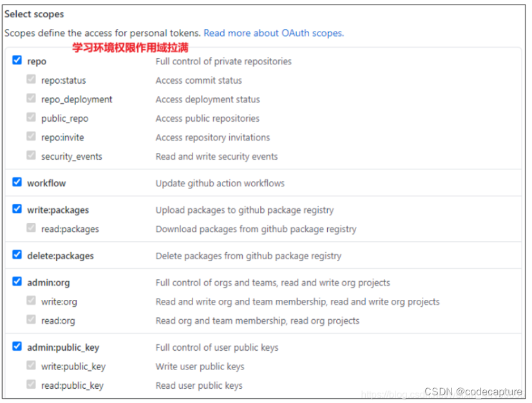Toggle the read:packages checkbox
This screenshot has width=532, height=403.
click(x=31, y=228)
